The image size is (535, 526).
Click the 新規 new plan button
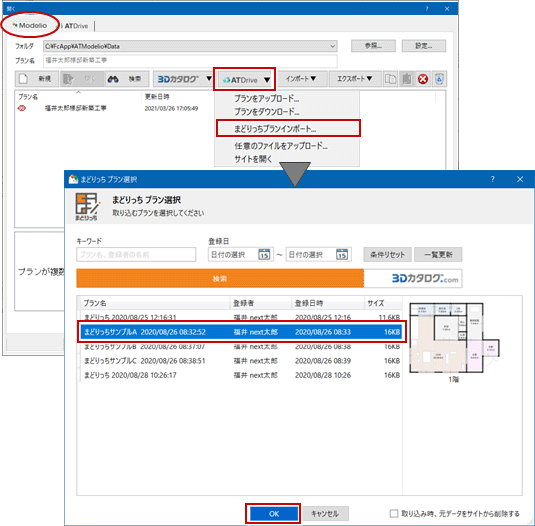pyautogui.click(x=37, y=79)
